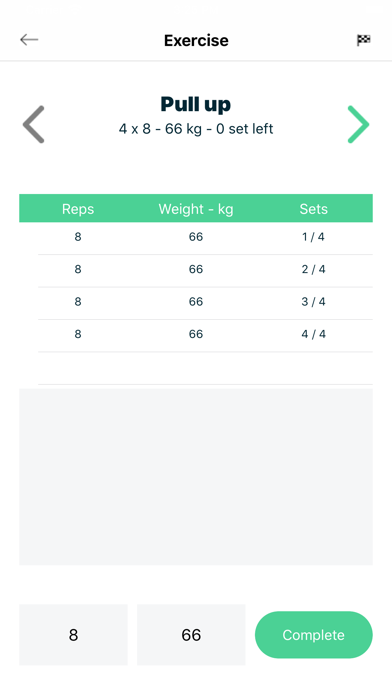The height and width of the screenshot is (696, 392).
Task: Edit the weight input showing 66
Action: click(191, 635)
